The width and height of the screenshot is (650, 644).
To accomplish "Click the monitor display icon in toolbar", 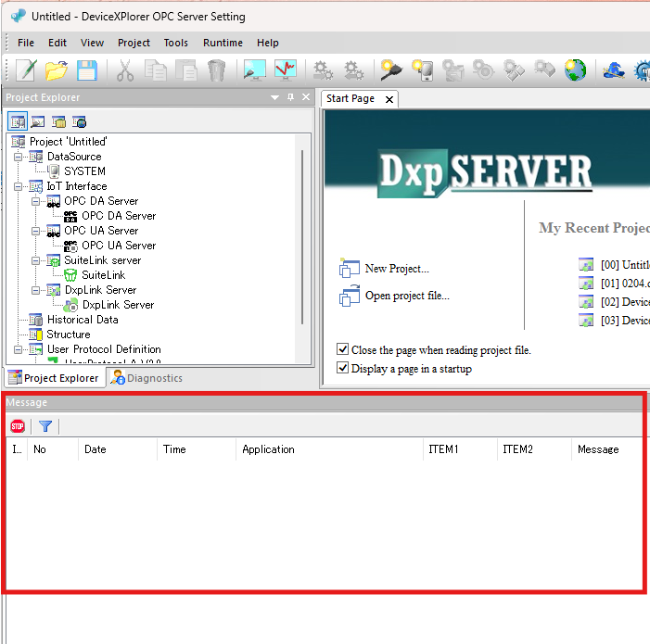I will (x=254, y=70).
